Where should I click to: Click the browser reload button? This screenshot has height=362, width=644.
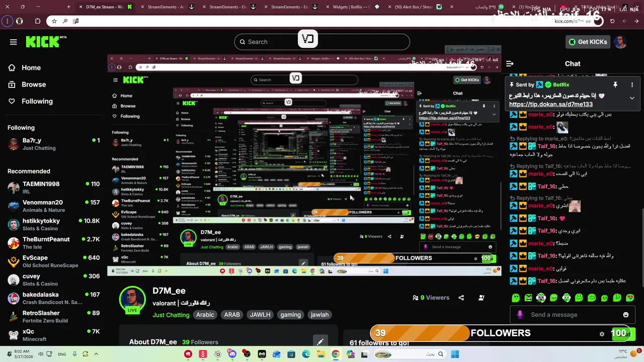coord(612,21)
